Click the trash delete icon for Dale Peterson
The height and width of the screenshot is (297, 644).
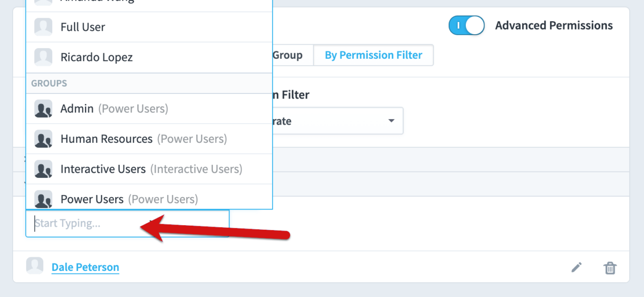(x=610, y=267)
